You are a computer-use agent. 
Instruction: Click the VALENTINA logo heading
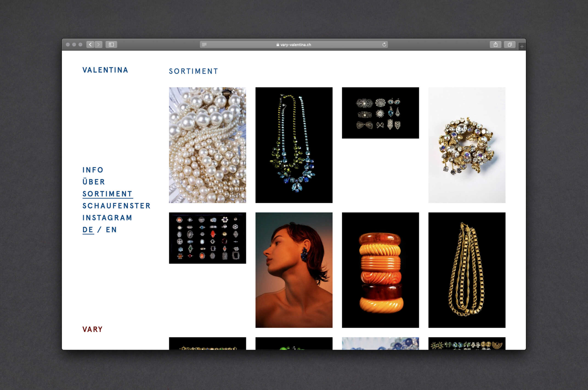coord(105,70)
